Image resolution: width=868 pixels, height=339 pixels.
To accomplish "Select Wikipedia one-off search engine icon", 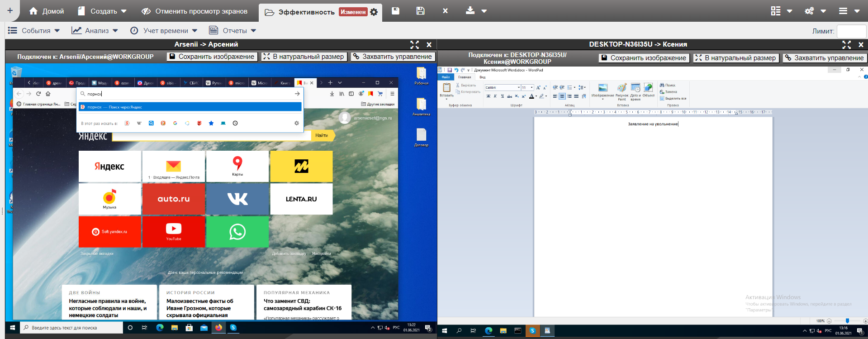I will pyautogui.click(x=139, y=123).
